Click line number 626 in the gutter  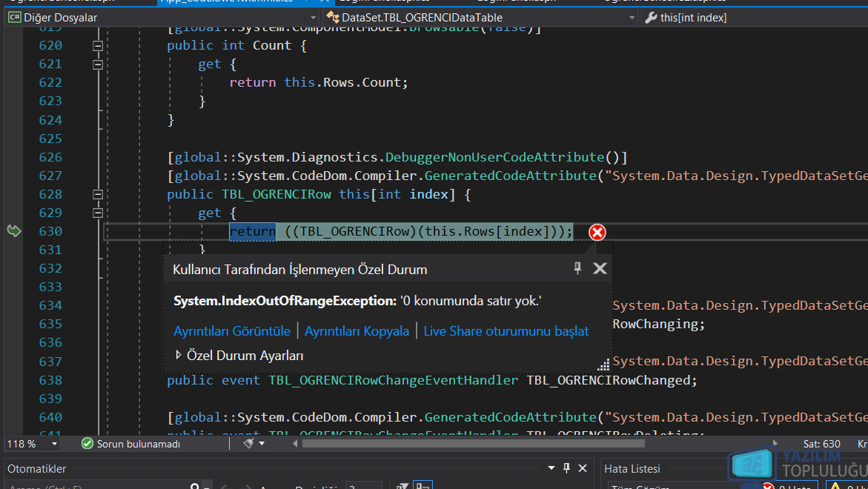coord(50,157)
